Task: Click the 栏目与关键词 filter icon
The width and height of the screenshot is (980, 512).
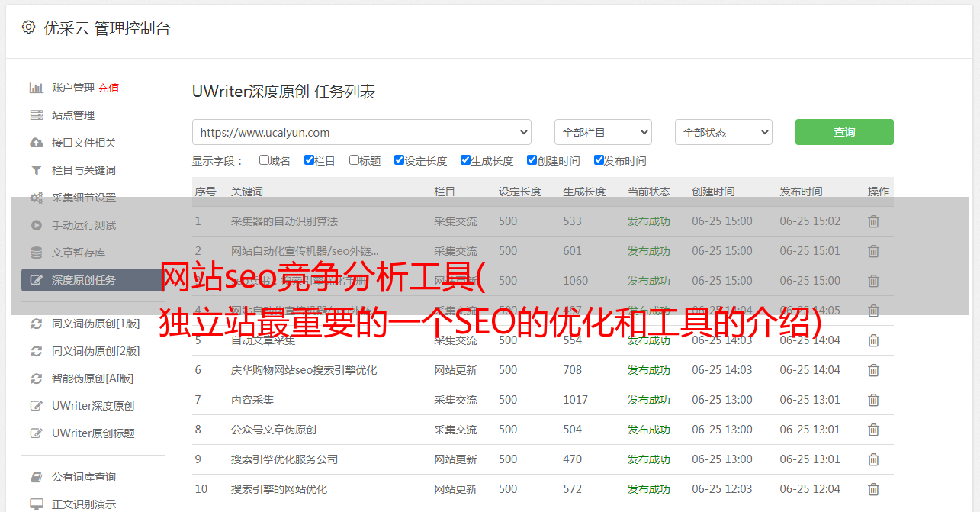Action: click(36, 170)
